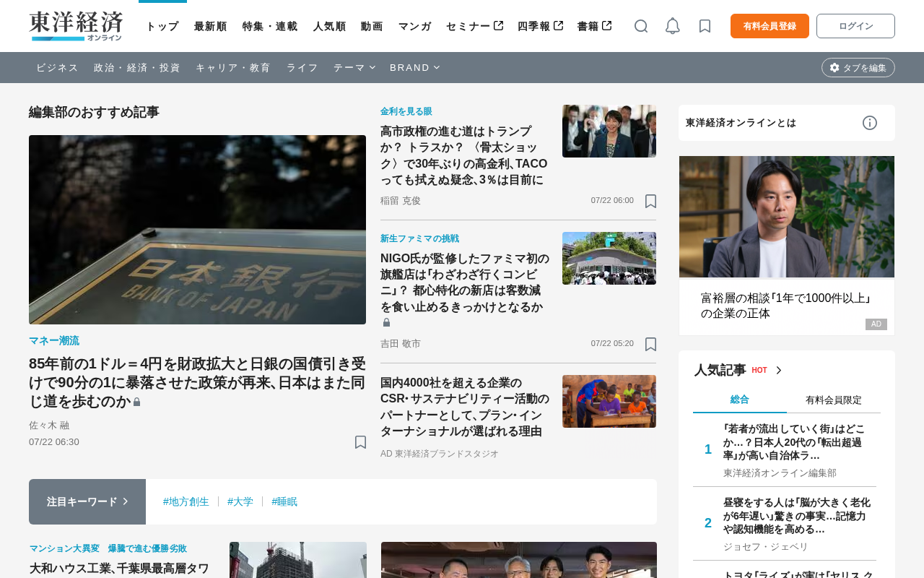
Task: Open the search magnifier icon
Action: [641, 26]
